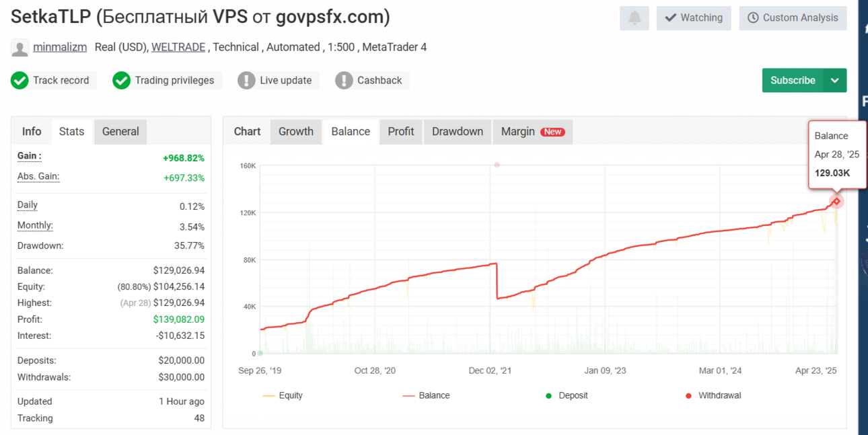Click the Dec 02, '21 axis label
The image size is (868, 435).
click(x=490, y=370)
